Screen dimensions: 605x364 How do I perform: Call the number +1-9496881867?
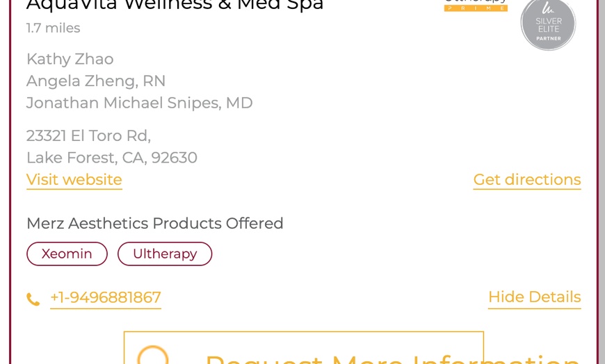[x=106, y=298]
